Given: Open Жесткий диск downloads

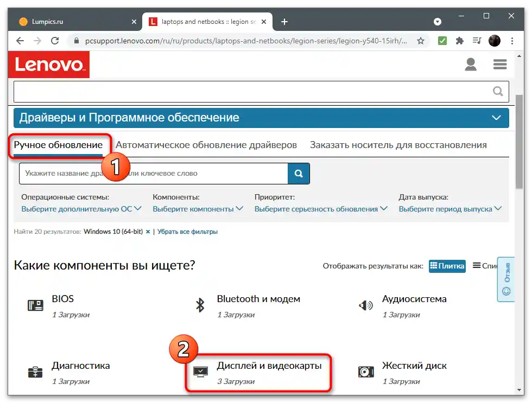Looking at the screenshot, I should click(414, 366).
